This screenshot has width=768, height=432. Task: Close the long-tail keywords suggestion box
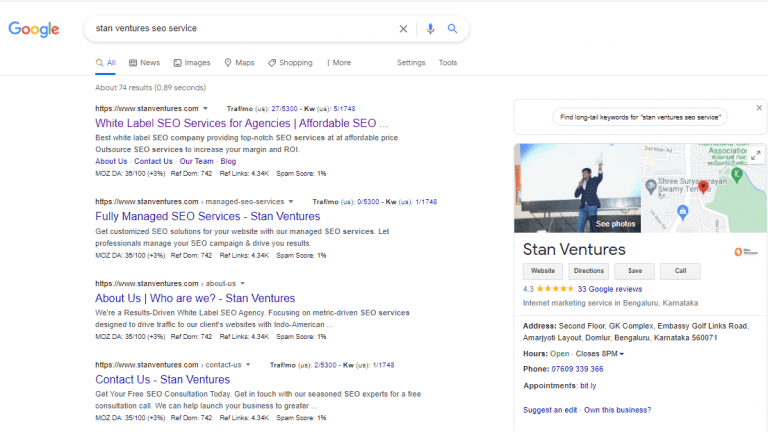coord(759,108)
